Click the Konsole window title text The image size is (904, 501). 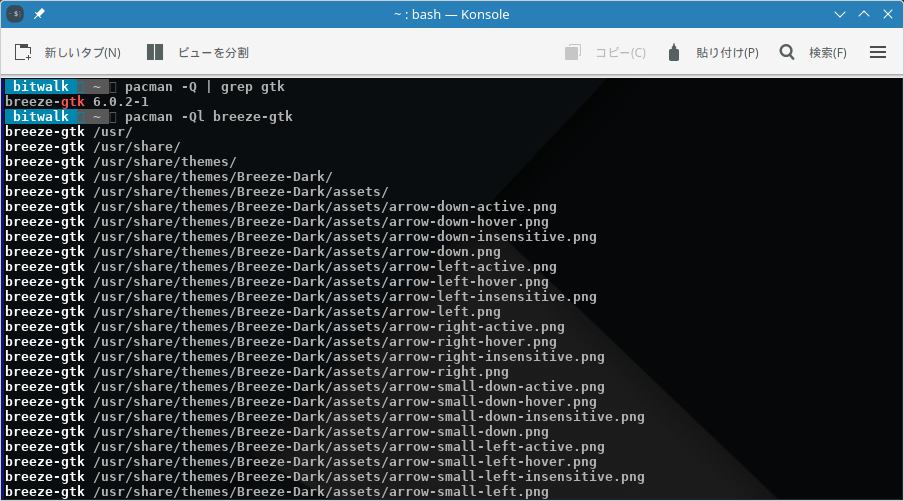point(451,14)
